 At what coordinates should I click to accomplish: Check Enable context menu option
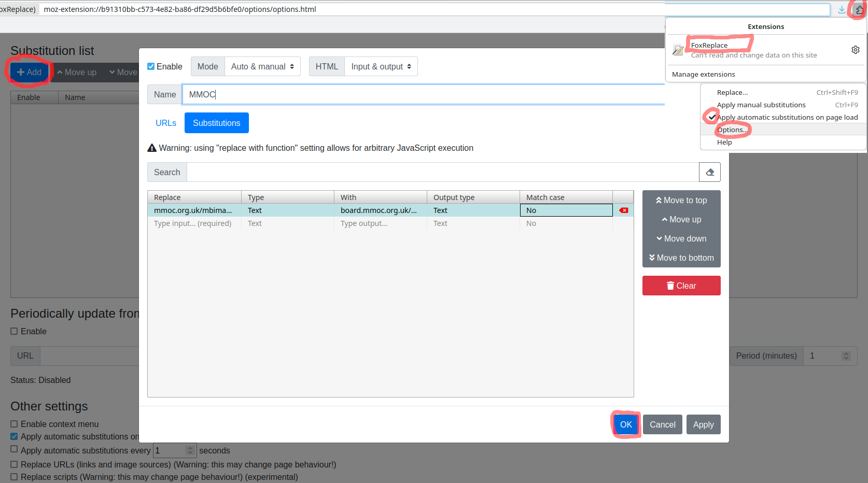(x=14, y=424)
